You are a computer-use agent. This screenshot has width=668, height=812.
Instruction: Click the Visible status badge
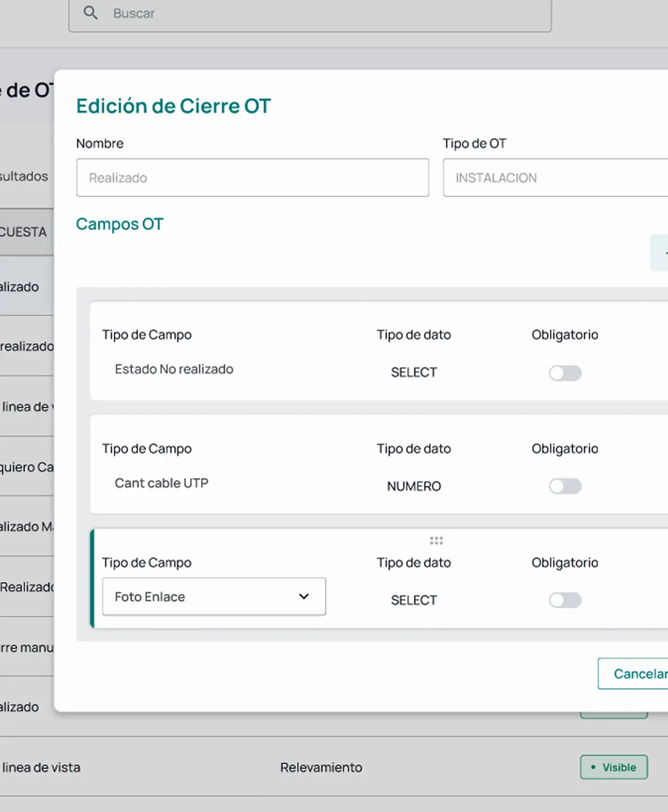pyautogui.click(x=613, y=767)
